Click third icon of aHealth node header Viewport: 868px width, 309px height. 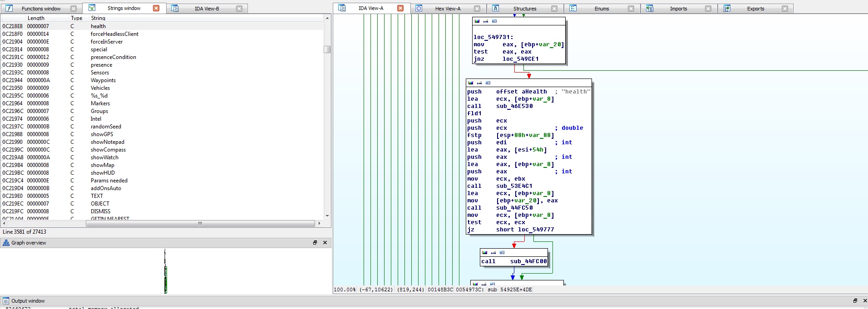pos(488,83)
